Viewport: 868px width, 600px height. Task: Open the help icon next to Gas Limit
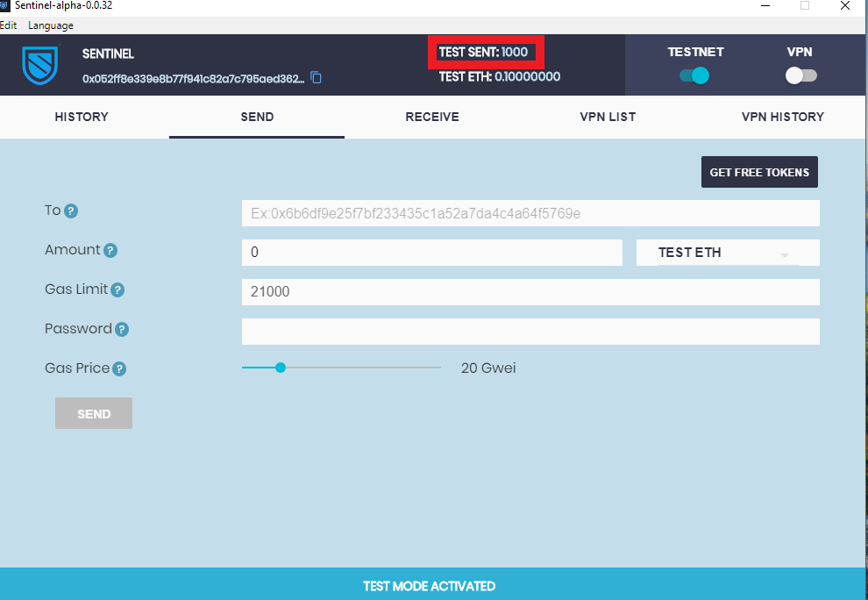pos(117,289)
